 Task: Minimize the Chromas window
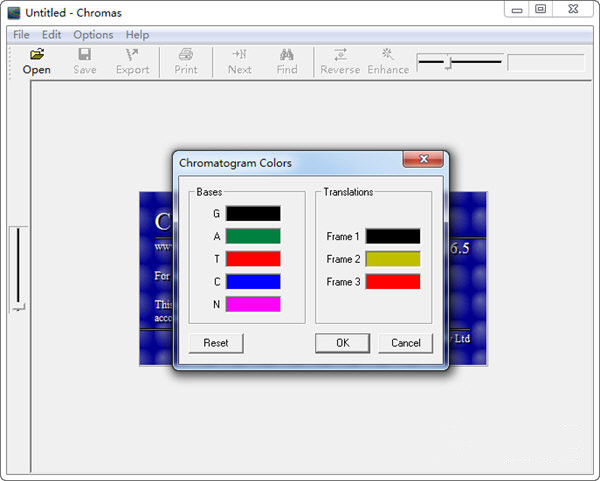pyautogui.click(x=517, y=10)
